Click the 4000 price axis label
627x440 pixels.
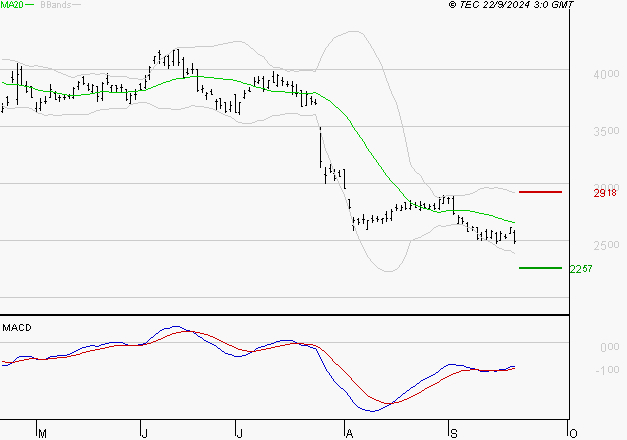(606, 74)
